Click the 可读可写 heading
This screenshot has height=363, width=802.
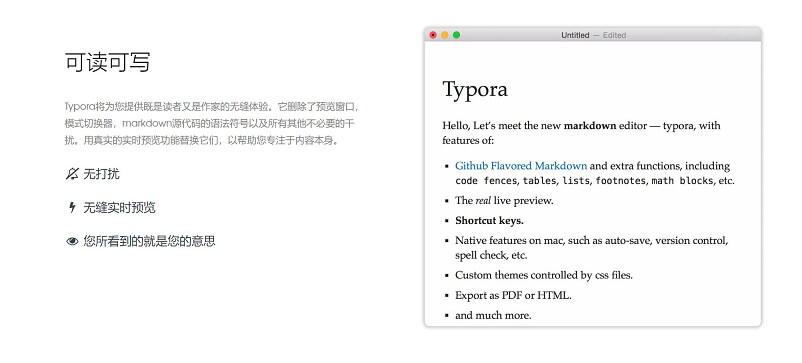[x=107, y=62]
